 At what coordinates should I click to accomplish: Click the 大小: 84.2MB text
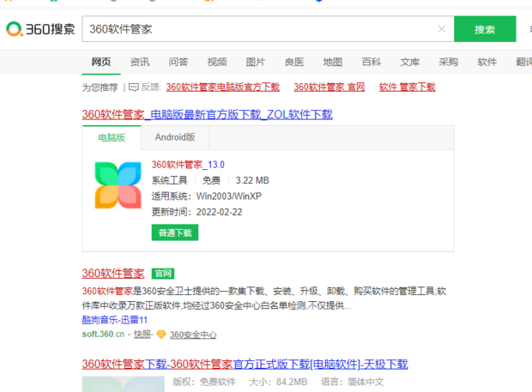(x=278, y=383)
